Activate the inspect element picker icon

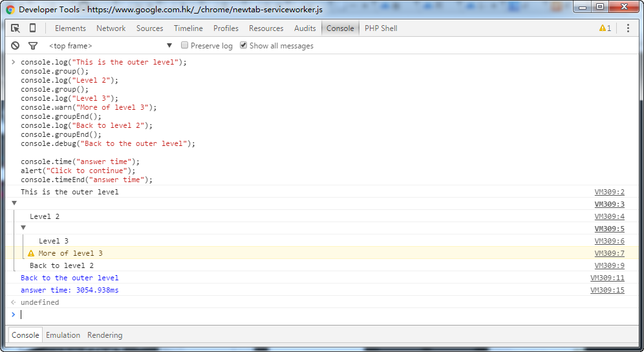coord(16,28)
